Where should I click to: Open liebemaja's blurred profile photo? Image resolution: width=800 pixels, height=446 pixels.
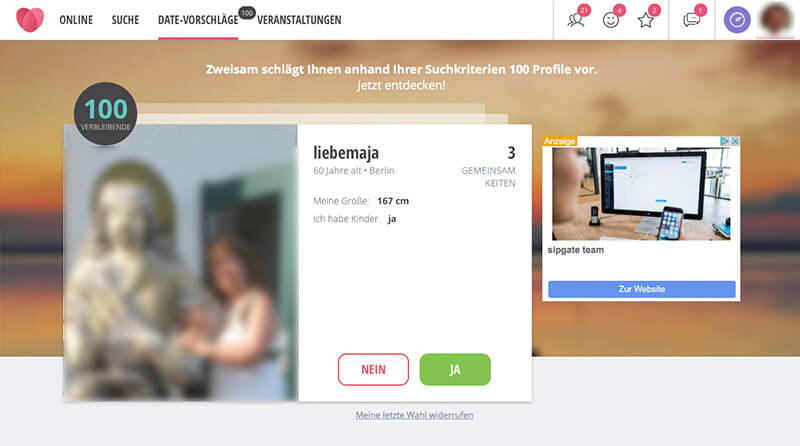181,263
